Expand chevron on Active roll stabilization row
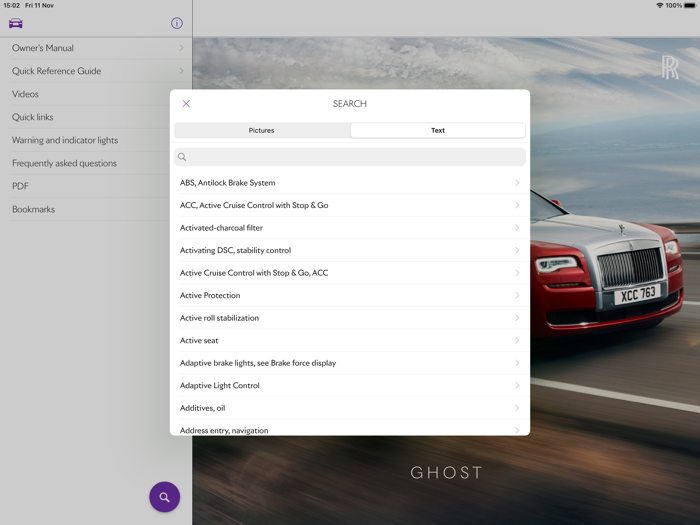 pos(517,318)
